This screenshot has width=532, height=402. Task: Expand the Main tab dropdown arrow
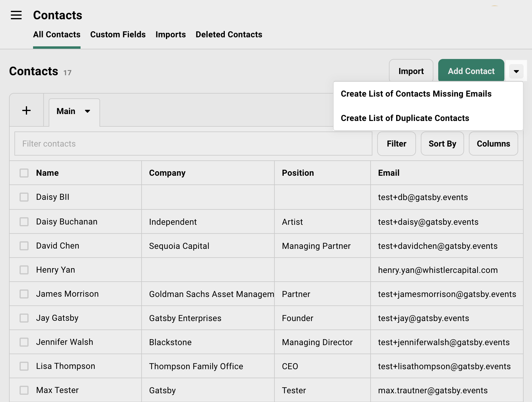pyautogui.click(x=87, y=111)
